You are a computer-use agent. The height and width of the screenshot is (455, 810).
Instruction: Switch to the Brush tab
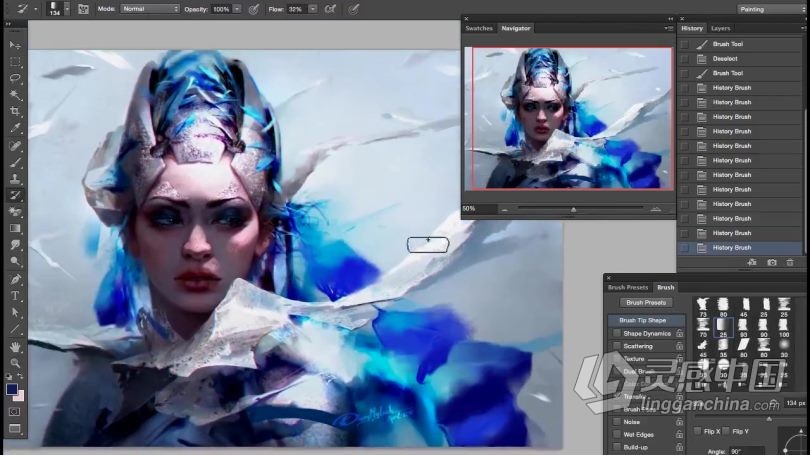(665, 287)
